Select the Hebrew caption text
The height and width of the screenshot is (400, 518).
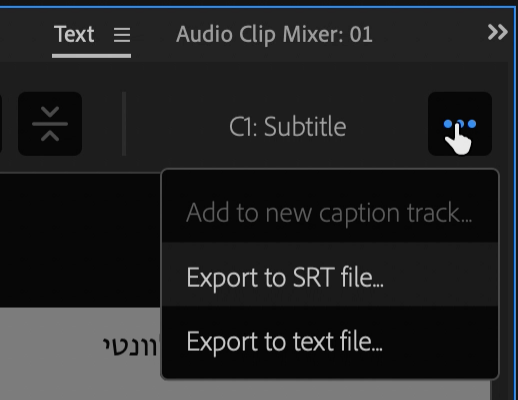[x=130, y=347]
